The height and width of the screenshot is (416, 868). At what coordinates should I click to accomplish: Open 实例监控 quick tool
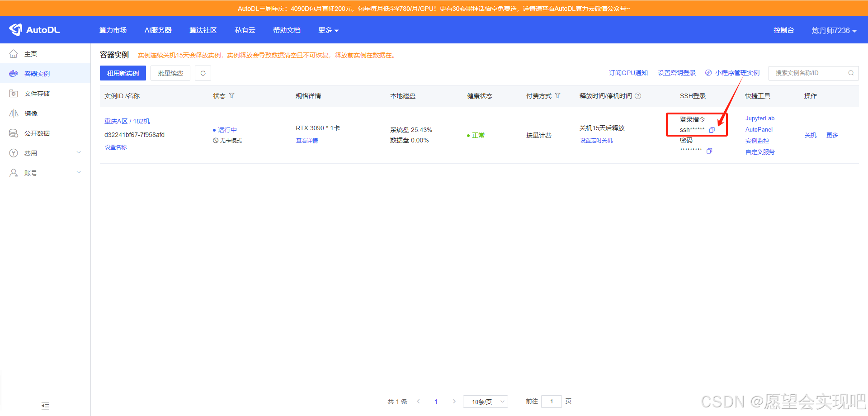[757, 141]
